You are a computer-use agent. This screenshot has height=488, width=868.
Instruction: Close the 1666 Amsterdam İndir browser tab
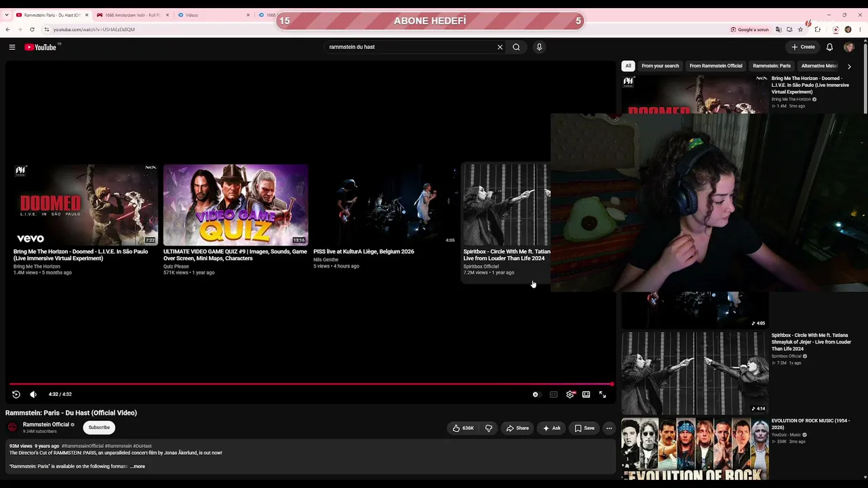pos(167,15)
